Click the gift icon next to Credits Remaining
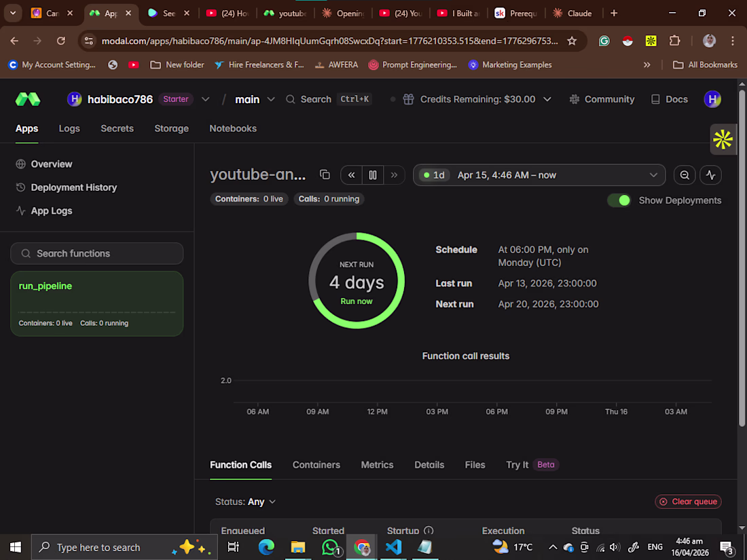 (x=408, y=99)
